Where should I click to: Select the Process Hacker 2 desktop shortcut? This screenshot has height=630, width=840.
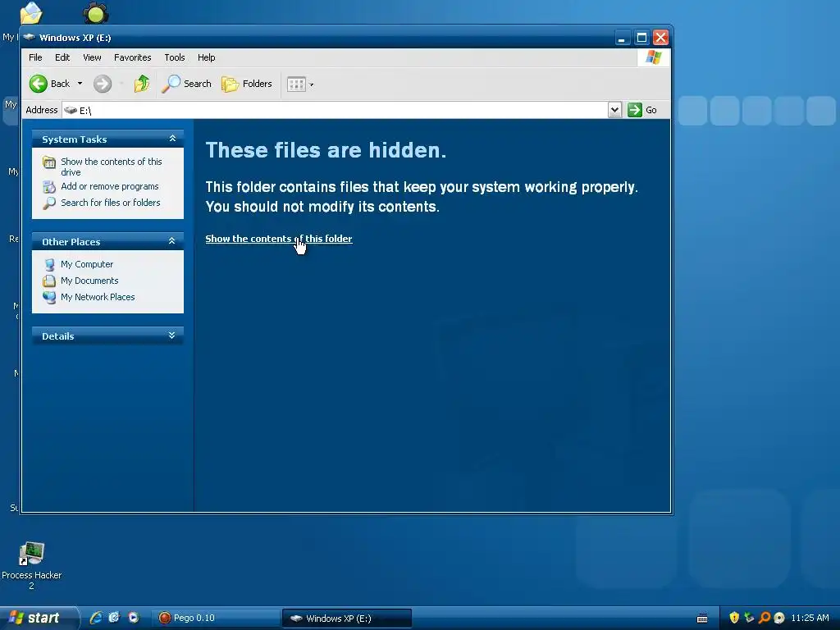tap(32, 564)
